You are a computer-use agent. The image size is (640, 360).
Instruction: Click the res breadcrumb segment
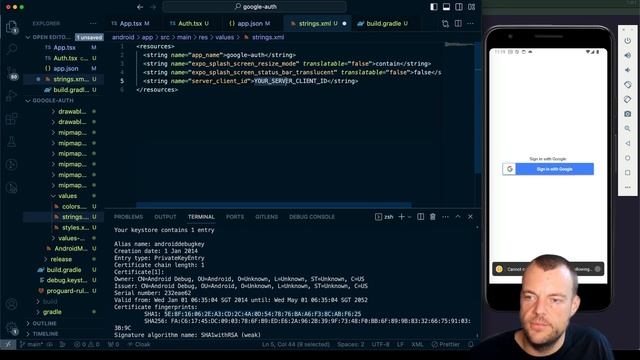(x=203, y=37)
